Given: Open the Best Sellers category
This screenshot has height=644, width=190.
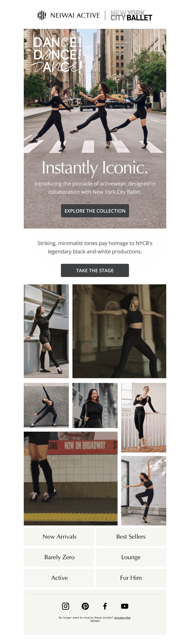Looking at the screenshot, I should (131, 536).
